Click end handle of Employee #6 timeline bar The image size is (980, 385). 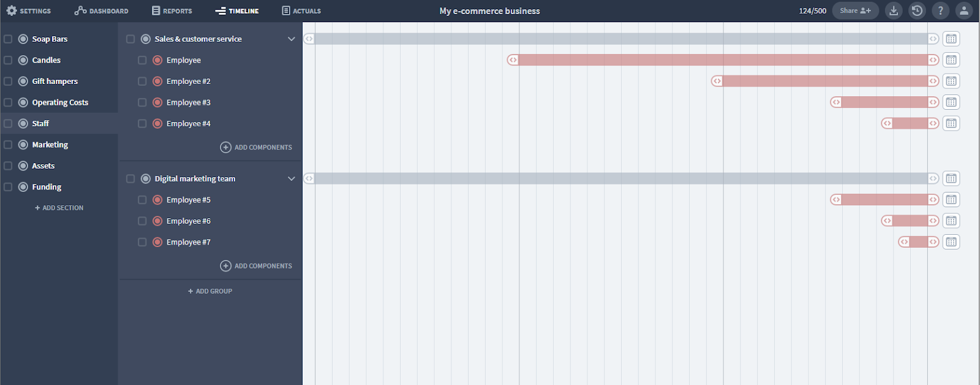[x=933, y=221]
